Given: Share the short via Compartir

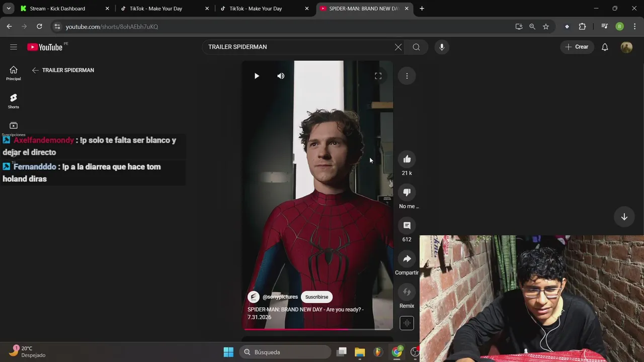Looking at the screenshot, I should click(407, 259).
